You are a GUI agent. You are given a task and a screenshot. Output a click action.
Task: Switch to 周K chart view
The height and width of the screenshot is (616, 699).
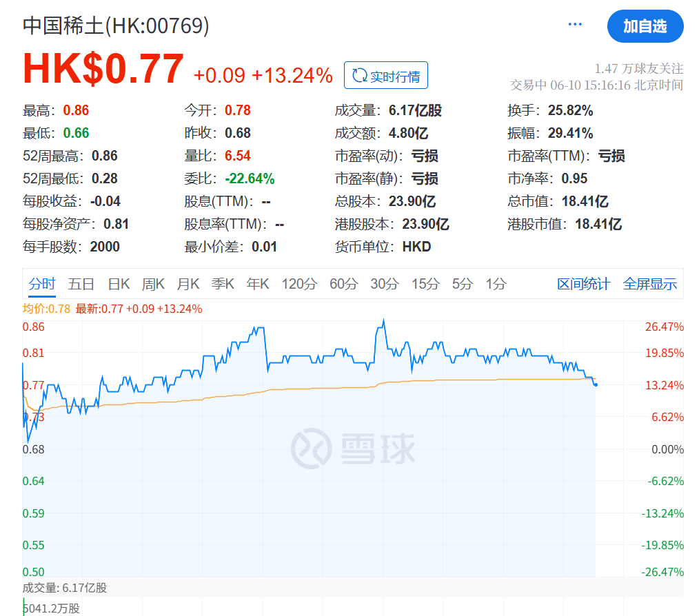pyautogui.click(x=153, y=284)
